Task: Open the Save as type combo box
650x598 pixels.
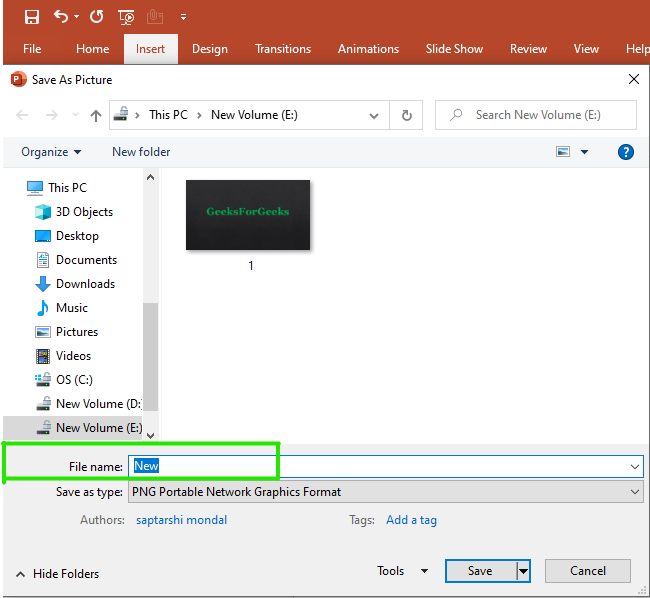Action: [x=386, y=491]
